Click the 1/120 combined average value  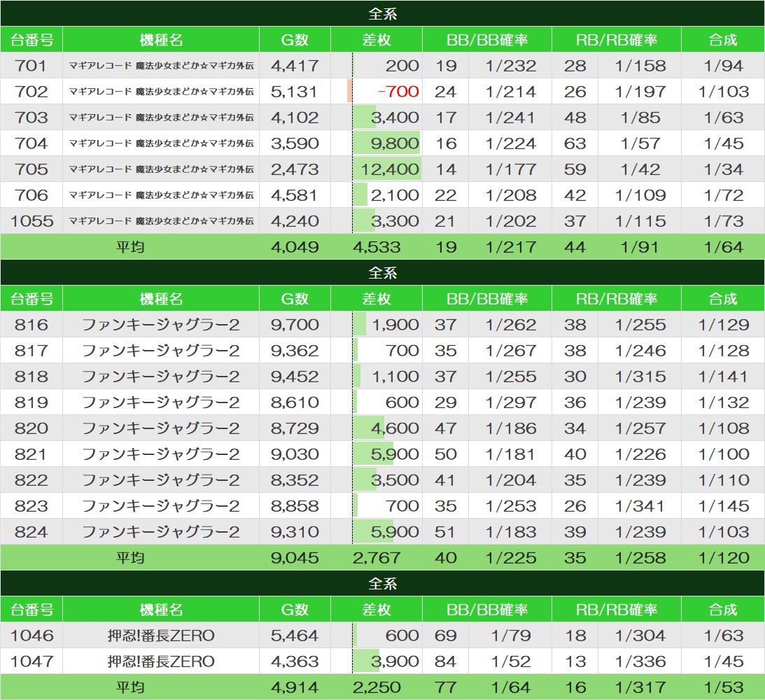(723, 557)
